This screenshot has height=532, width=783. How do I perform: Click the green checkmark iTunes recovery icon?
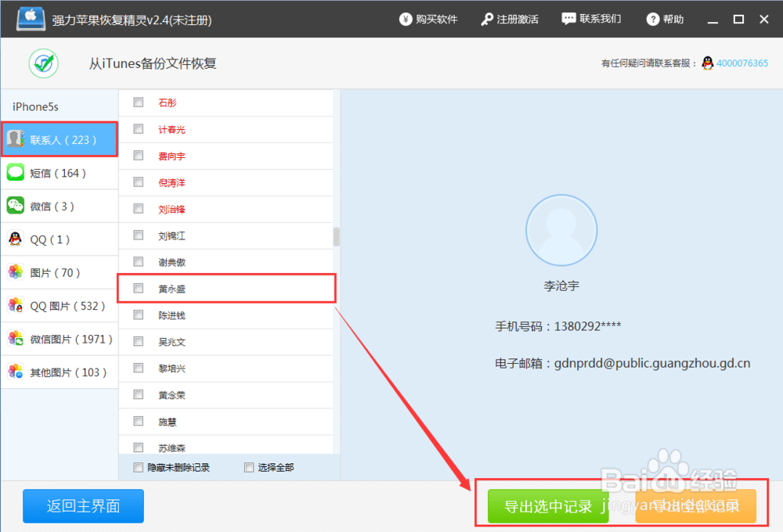(43, 63)
